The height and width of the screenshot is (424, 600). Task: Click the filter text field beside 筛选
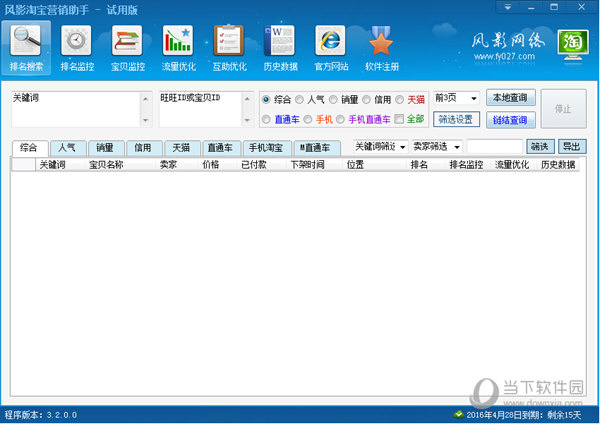[495, 147]
